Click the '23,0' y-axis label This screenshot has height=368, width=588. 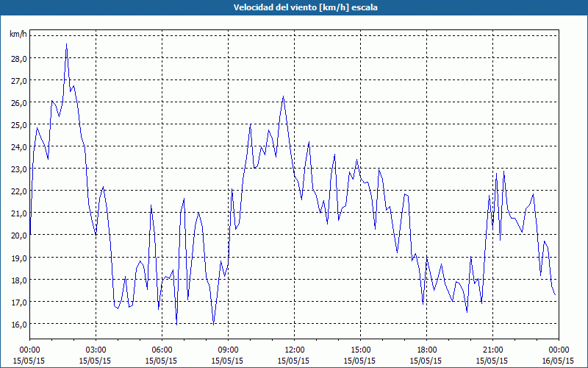click(x=18, y=169)
